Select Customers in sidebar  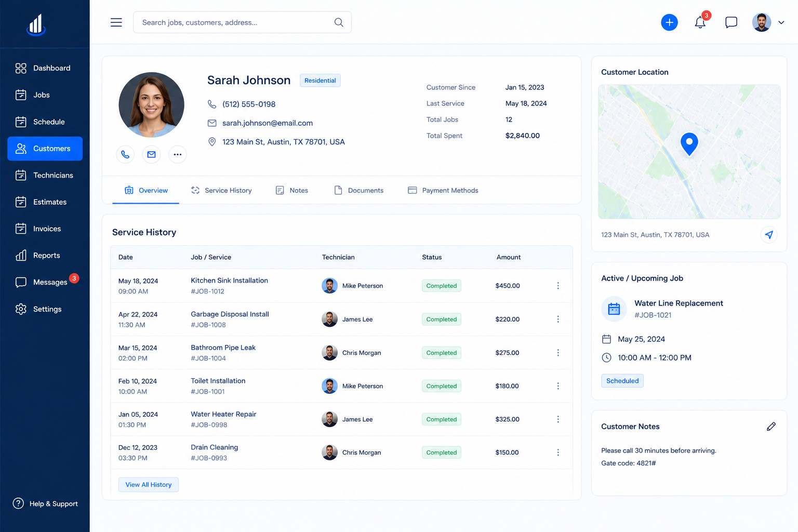(45, 149)
